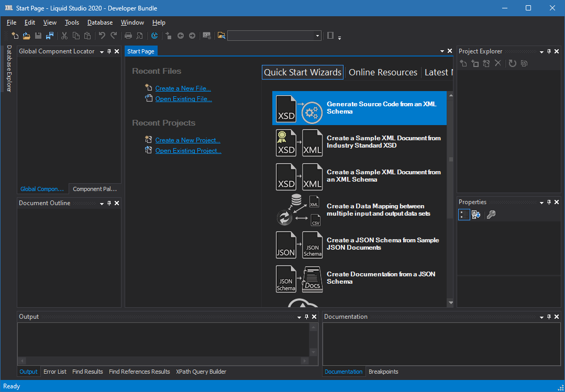Toggle pin on Properties panel
Image resolution: width=565 pixels, height=392 pixels.
point(549,202)
